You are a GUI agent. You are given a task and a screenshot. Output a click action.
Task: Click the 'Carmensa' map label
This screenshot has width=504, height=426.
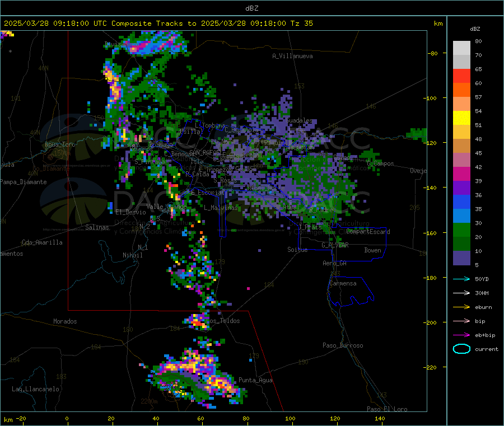tap(343, 283)
